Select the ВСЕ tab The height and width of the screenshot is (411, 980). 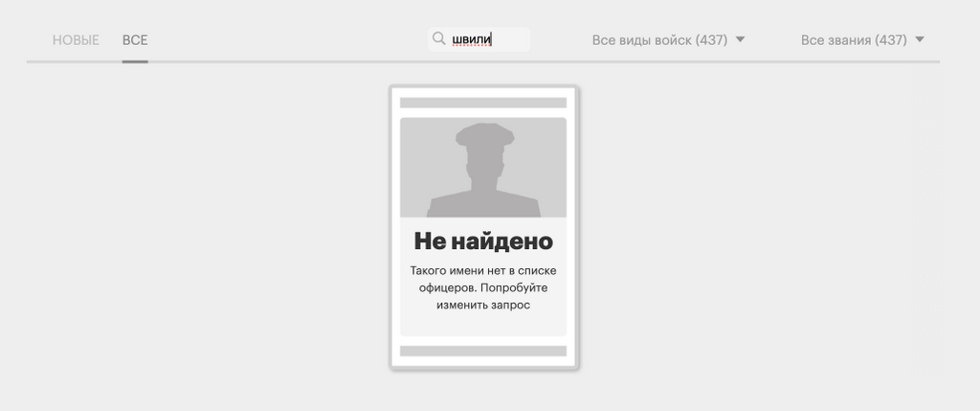(x=135, y=40)
